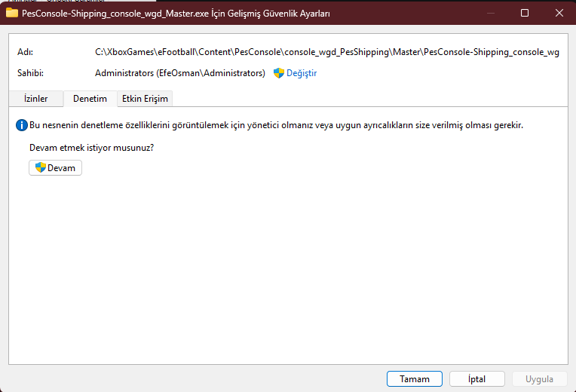Minimize the security settings window
576x392 pixels.
click(490, 13)
